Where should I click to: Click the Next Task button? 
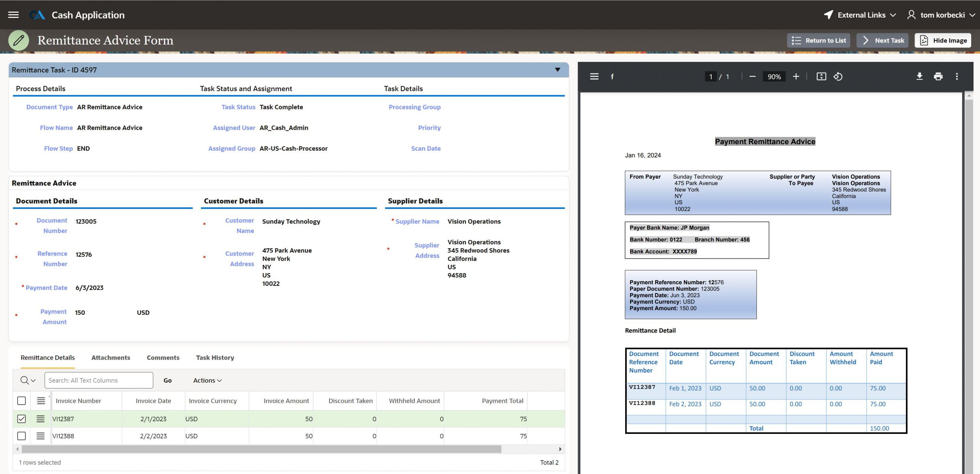882,41
